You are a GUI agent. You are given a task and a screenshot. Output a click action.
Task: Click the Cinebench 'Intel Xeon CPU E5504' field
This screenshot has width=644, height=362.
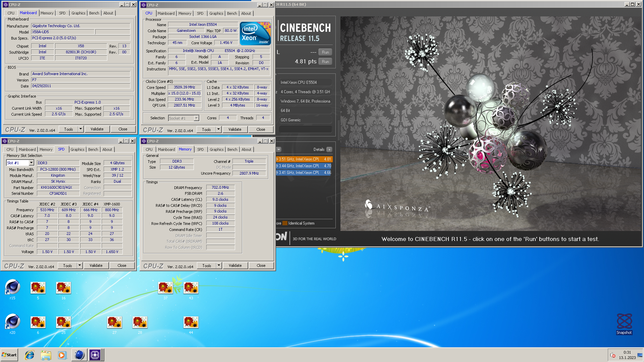click(x=306, y=82)
